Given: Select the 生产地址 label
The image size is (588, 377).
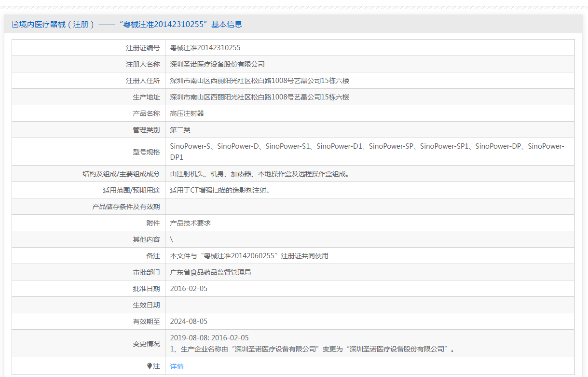Looking at the screenshot, I should click(x=146, y=97).
